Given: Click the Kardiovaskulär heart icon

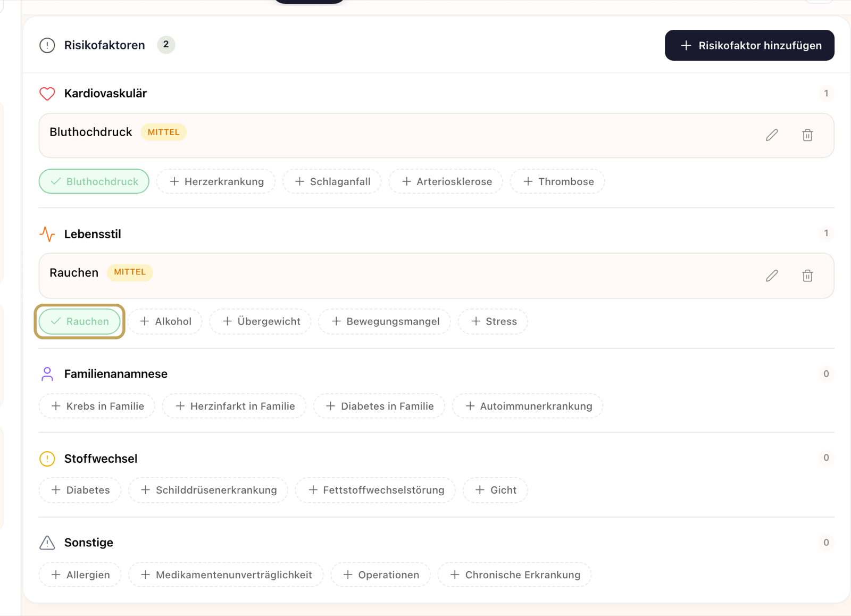Looking at the screenshot, I should coord(47,94).
